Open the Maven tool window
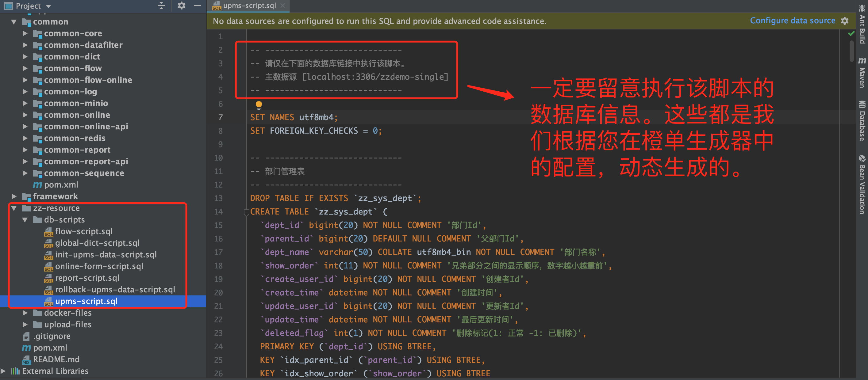Viewport: 868px width, 380px height. [x=862, y=72]
